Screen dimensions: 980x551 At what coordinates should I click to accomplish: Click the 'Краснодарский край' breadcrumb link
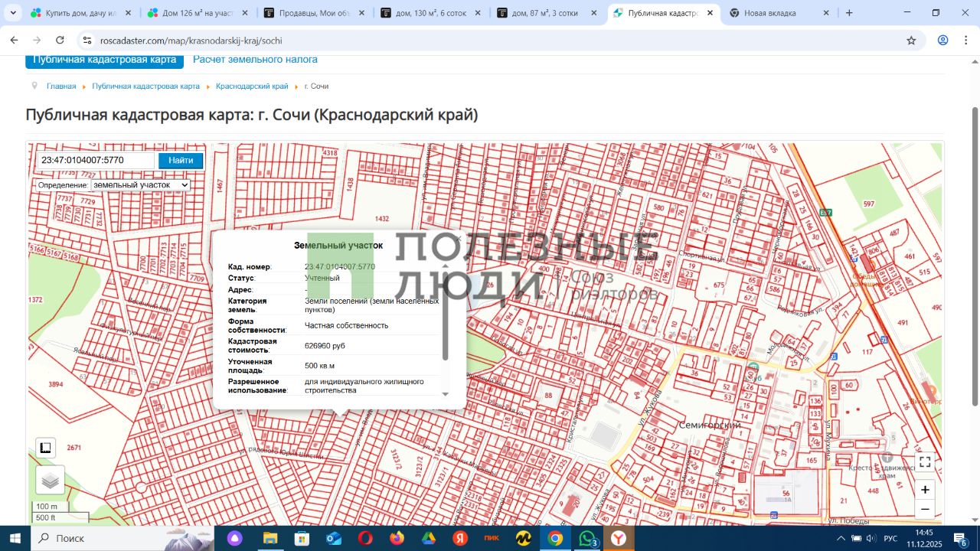tap(252, 86)
